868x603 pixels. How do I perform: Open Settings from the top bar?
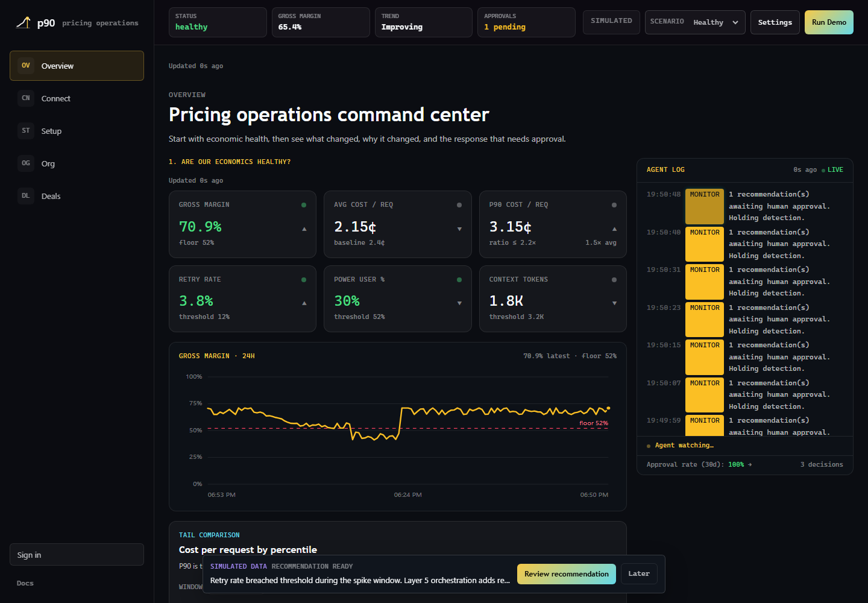pos(775,22)
